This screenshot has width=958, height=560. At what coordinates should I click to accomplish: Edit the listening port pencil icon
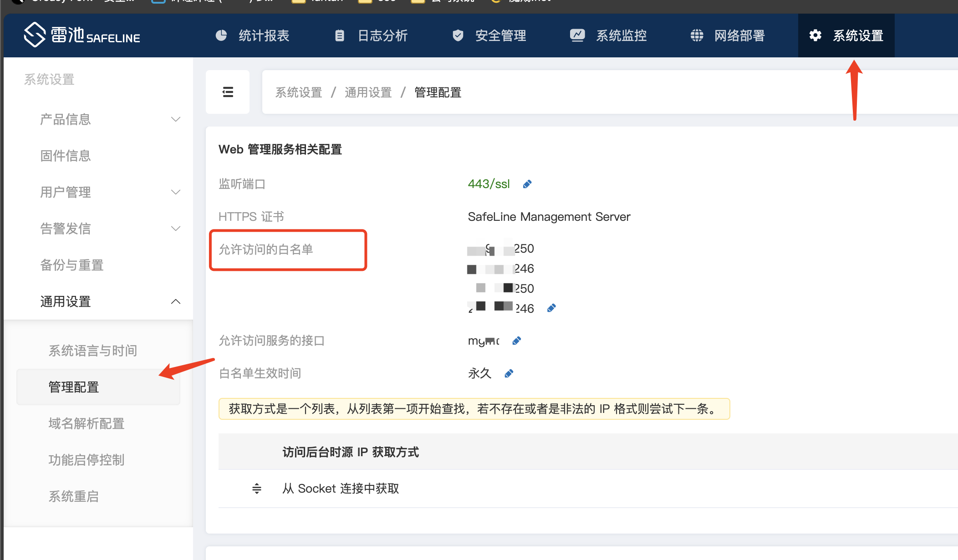point(527,184)
